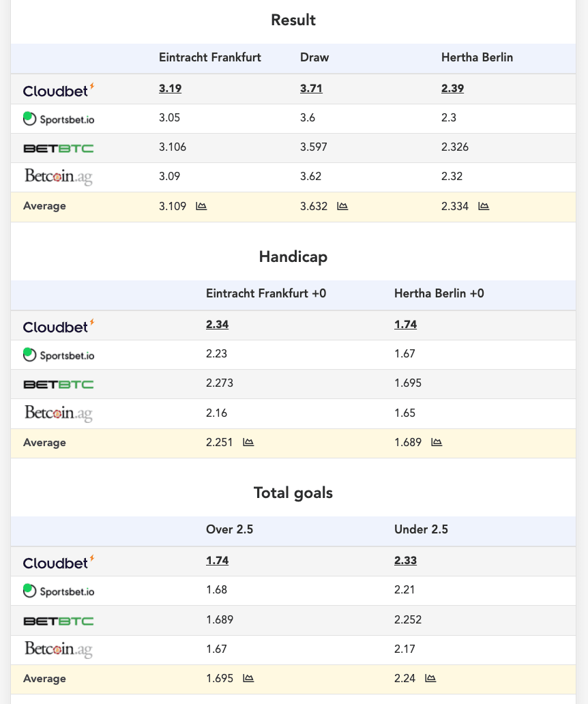588x704 pixels.
Task: Select Cloudbet's 3.19 odds for Eintracht Frankfurt
Action: click(170, 89)
